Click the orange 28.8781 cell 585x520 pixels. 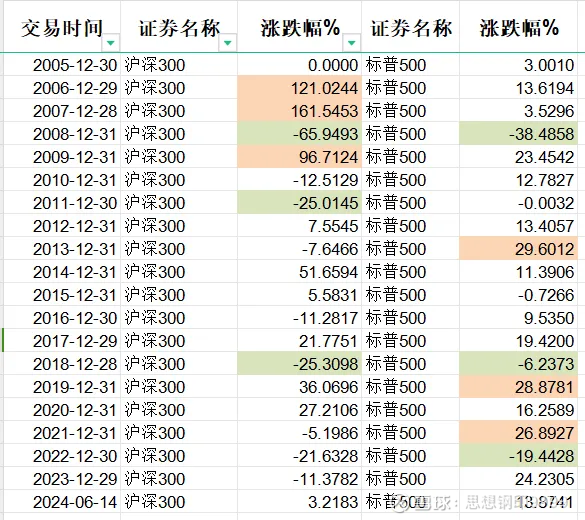pyautogui.click(x=519, y=387)
